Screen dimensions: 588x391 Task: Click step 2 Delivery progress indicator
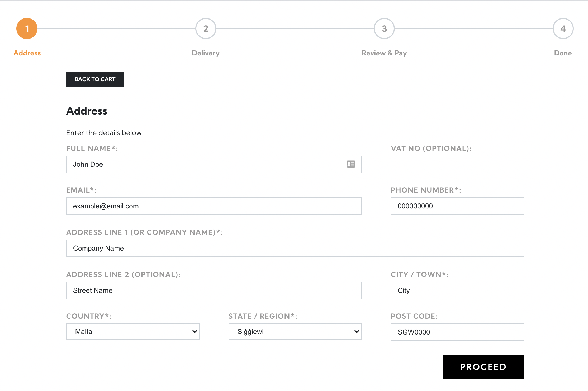(x=206, y=29)
